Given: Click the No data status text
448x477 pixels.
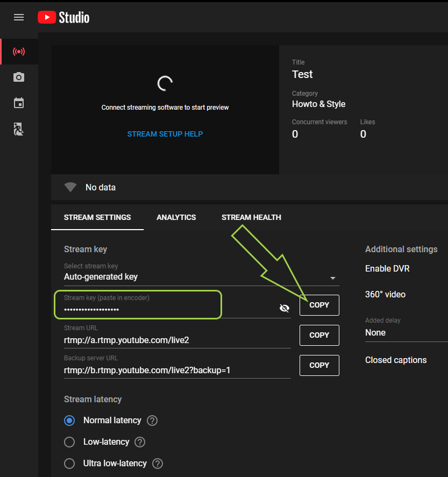Looking at the screenshot, I should point(101,187).
